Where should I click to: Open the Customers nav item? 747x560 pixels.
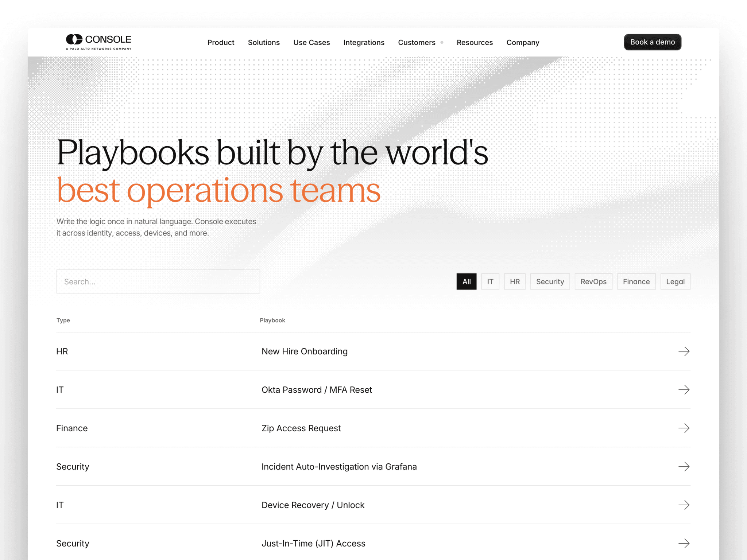click(x=417, y=42)
